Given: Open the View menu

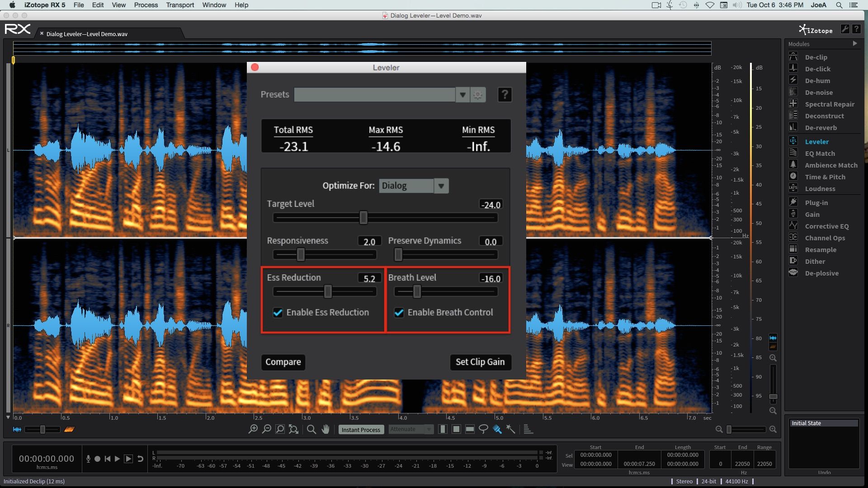Looking at the screenshot, I should point(118,5).
